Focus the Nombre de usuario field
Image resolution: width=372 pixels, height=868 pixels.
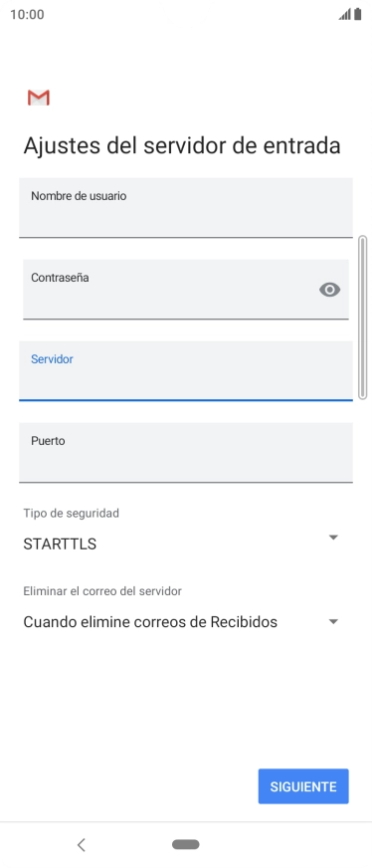186,208
